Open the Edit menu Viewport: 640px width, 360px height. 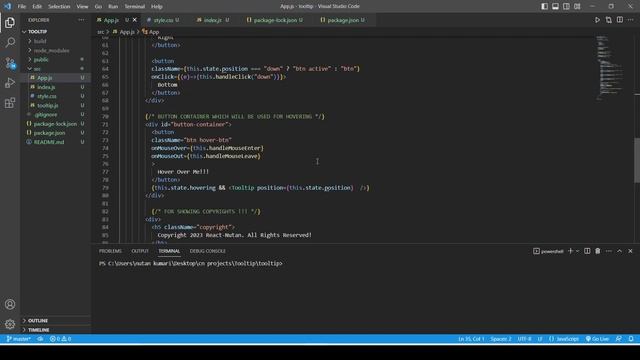click(37, 7)
